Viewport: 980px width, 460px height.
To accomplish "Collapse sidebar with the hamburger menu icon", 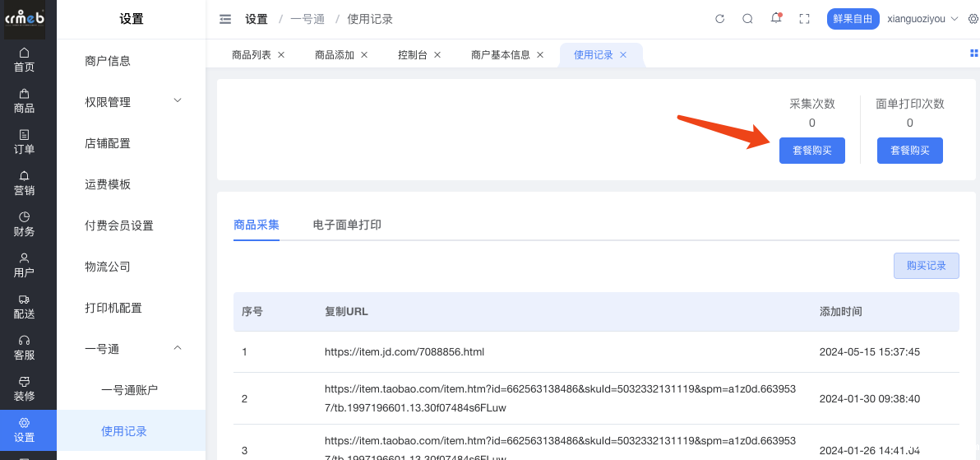I will [225, 19].
